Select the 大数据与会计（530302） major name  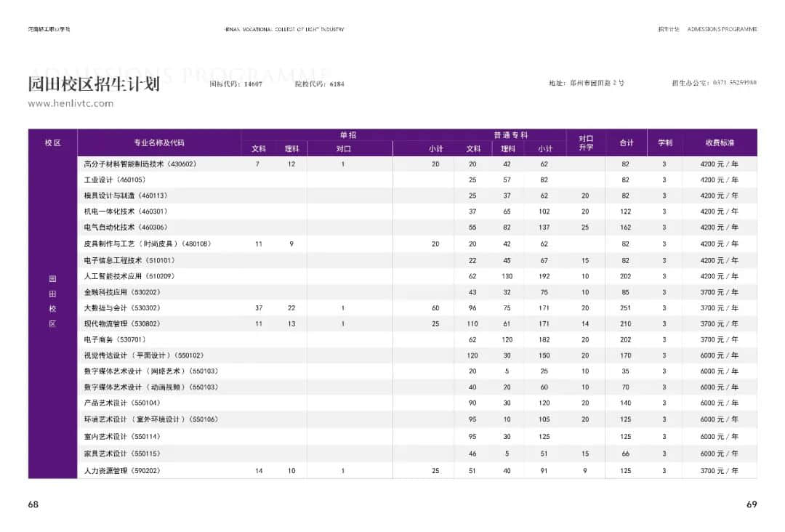pos(122,308)
